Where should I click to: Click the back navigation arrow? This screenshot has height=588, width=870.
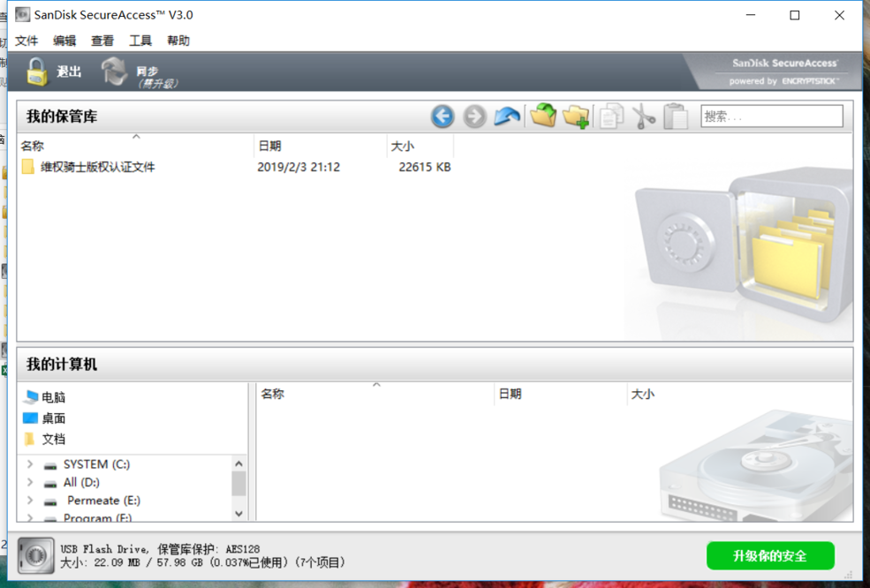click(443, 116)
